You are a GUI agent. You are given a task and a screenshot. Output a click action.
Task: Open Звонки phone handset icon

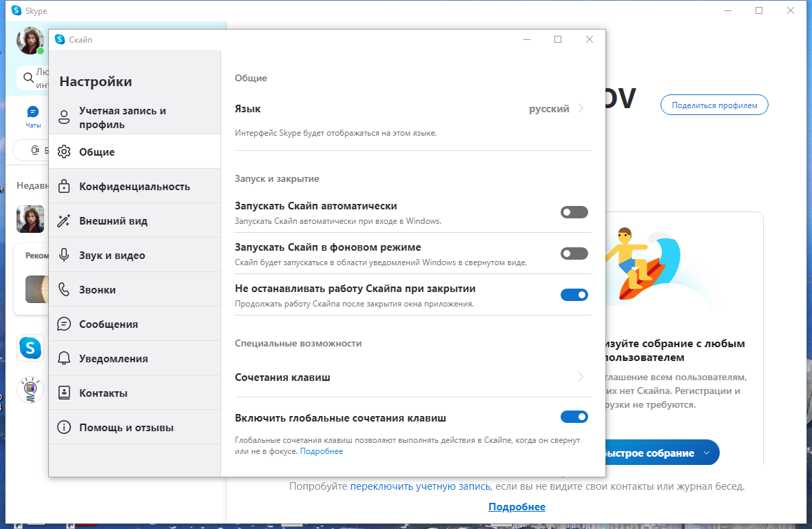click(x=63, y=289)
